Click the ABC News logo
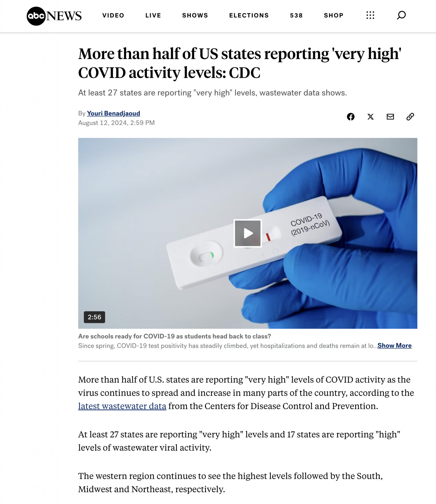The width and height of the screenshot is (436, 504). coord(54,16)
